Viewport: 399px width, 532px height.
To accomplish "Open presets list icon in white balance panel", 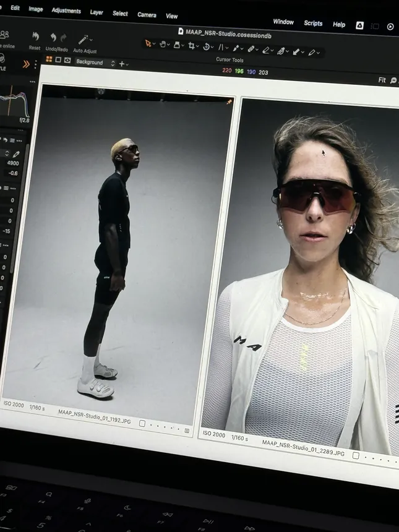I will [x=12, y=140].
